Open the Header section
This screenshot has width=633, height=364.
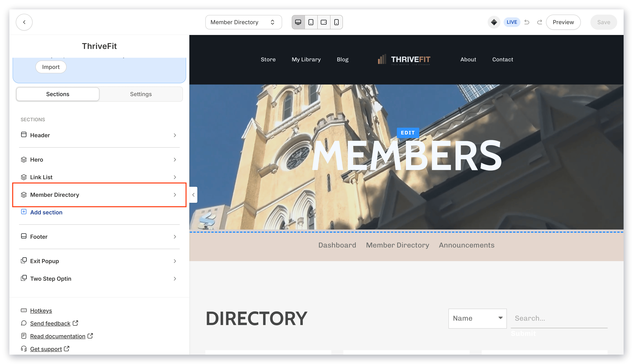point(99,135)
